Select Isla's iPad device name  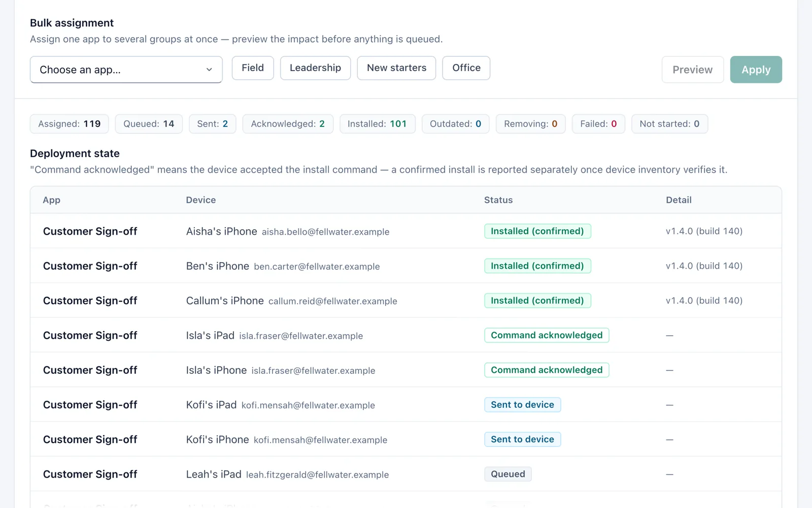click(210, 336)
